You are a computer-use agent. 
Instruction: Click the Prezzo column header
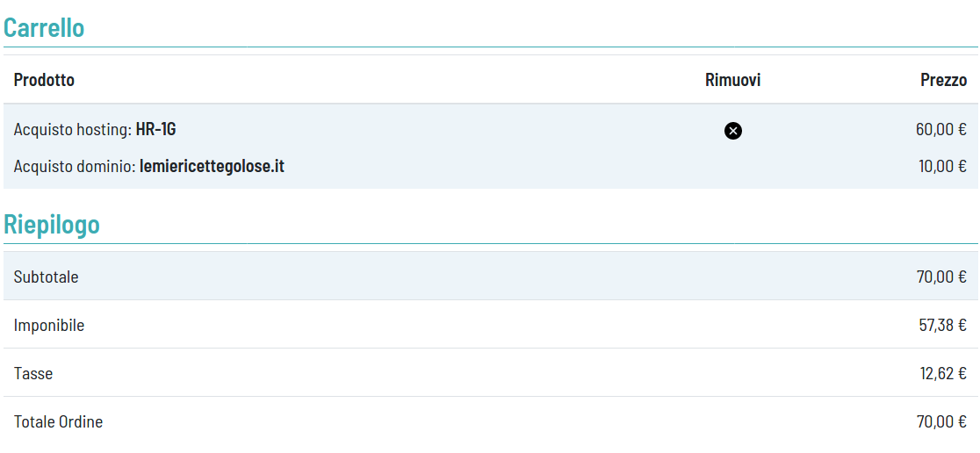(943, 80)
